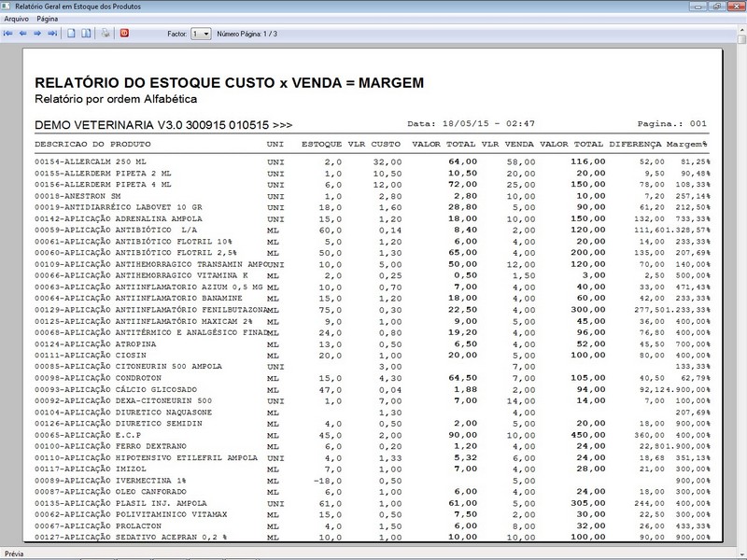Click row '00061-APLICAÇÃO ANTIBIÓTICO FLOTRIL 10%'
The height and width of the screenshot is (560, 747).
click(372, 242)
